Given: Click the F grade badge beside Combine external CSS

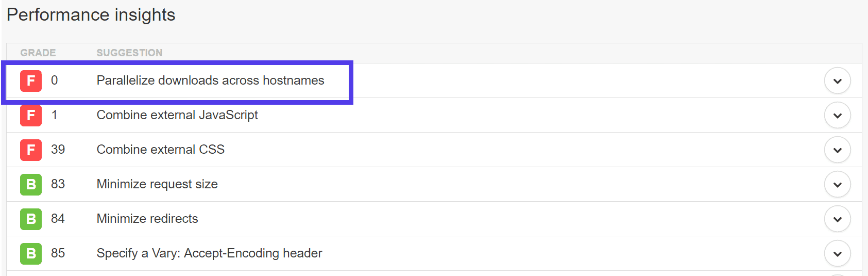Looking at the screenshot, I should pyautogui.click(x=31, y=150).
